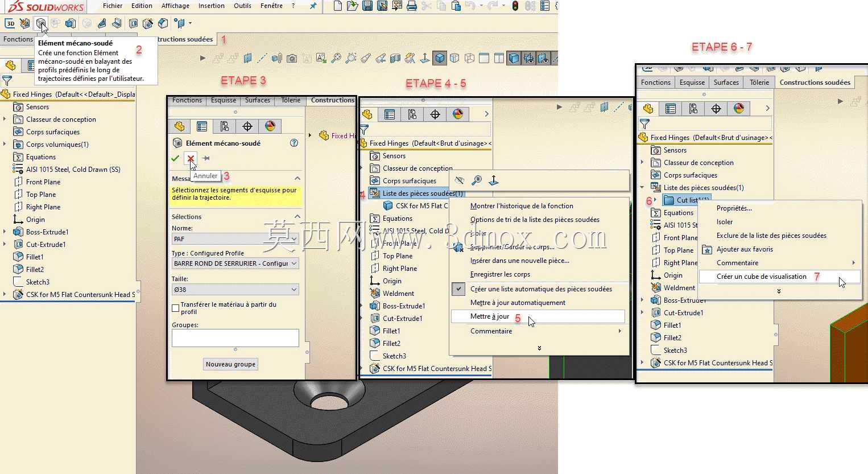
Task: Click the camera icon in view toolbar
Action: click(292, 58)
